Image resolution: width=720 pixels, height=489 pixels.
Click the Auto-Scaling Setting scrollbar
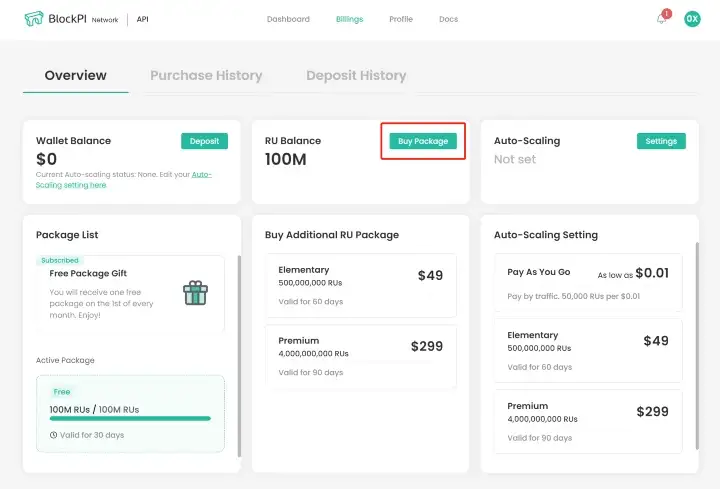[697, 345]
